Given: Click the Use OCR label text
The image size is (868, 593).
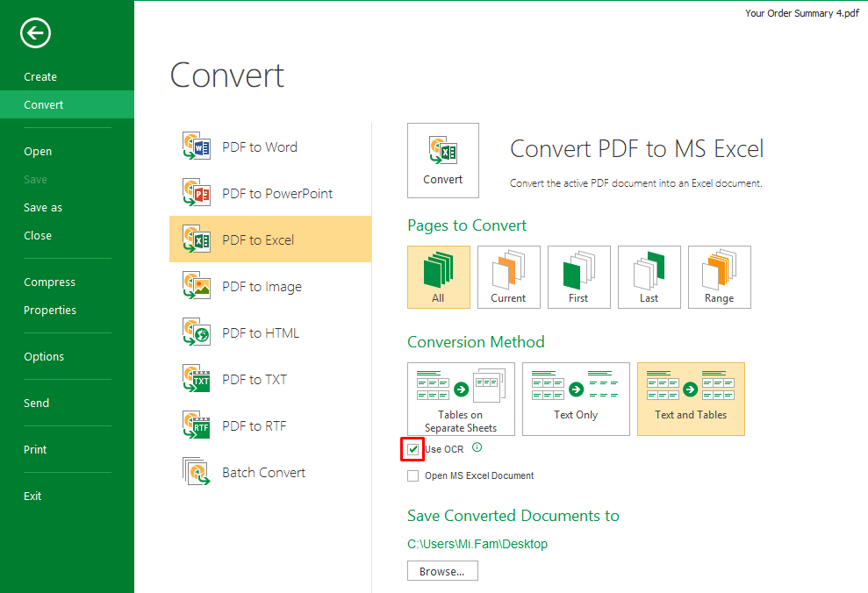Looking at the screenshot, I should [444, 449].
